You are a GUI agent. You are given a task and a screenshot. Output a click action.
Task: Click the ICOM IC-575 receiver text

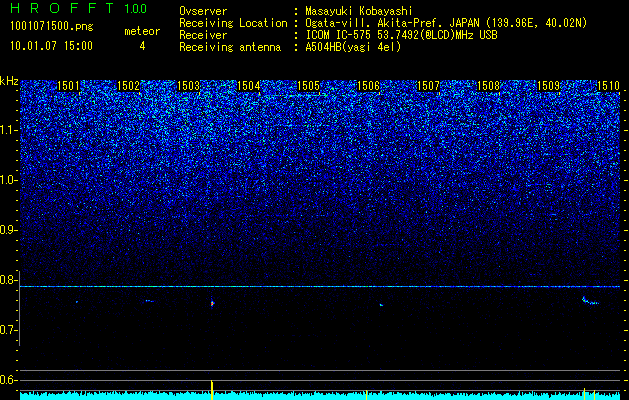401,35
